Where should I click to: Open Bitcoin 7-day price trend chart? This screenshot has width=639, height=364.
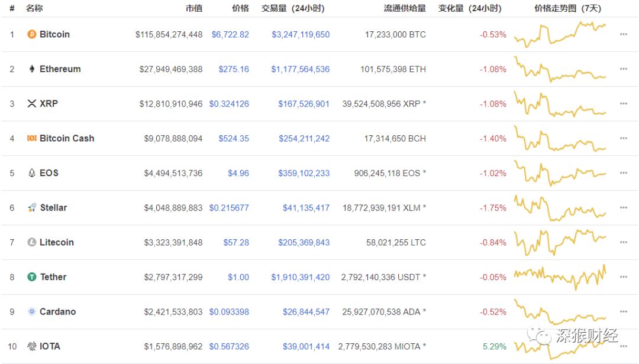(560, 34)
